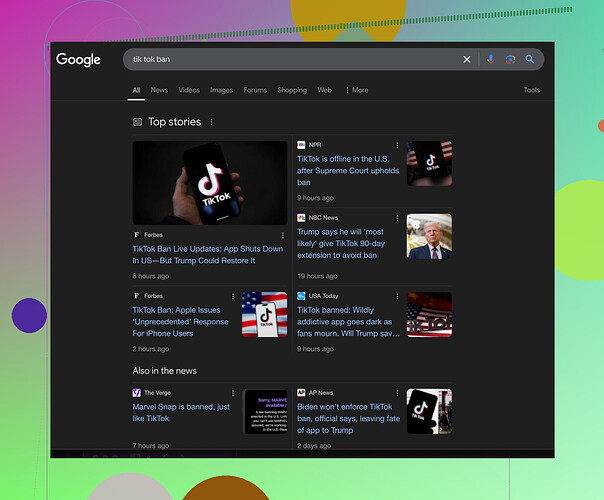Open the AP News TikTok phone thumbnail
Viewport: 604px width, 500px height.
coord(429,411)
